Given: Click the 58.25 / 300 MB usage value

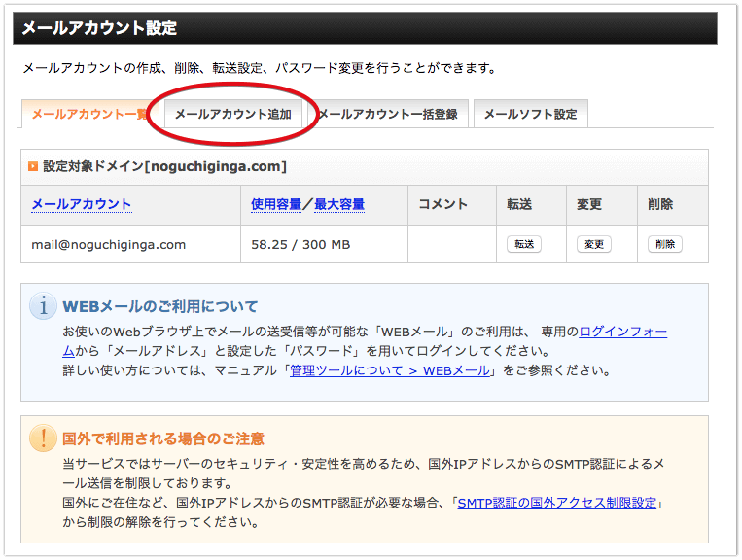Looking at the screenshot, I should (300, 245).
